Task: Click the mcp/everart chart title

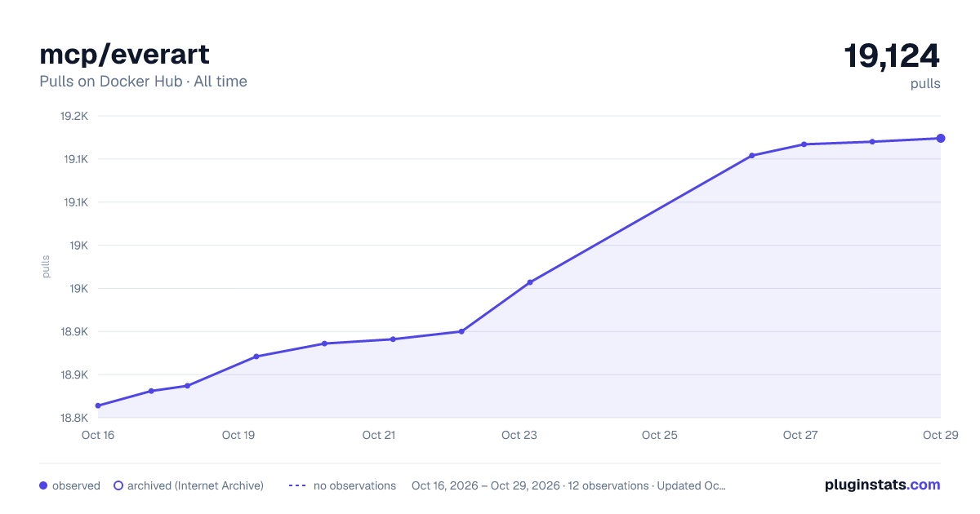Action: [x=124, y=55]
